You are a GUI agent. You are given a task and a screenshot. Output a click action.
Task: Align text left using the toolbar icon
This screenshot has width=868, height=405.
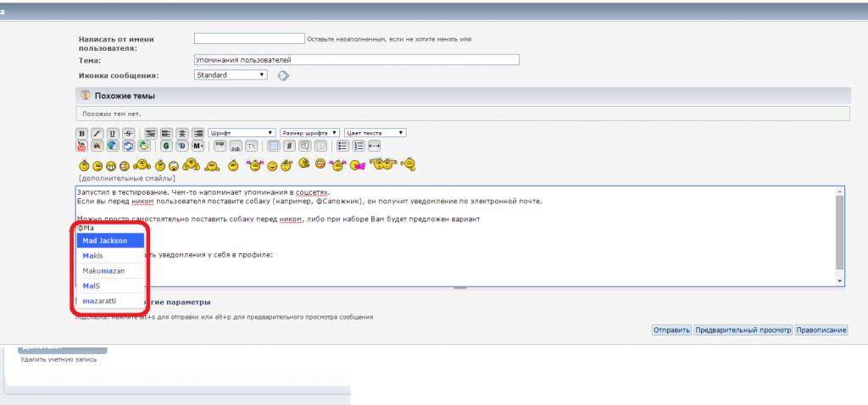(x=166, y=133)
